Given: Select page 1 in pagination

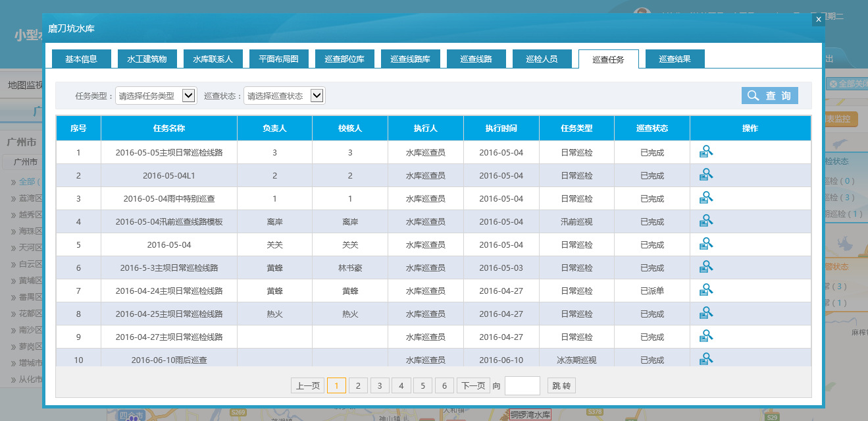Looking at the screenshot, I should (x=336, y=386).
